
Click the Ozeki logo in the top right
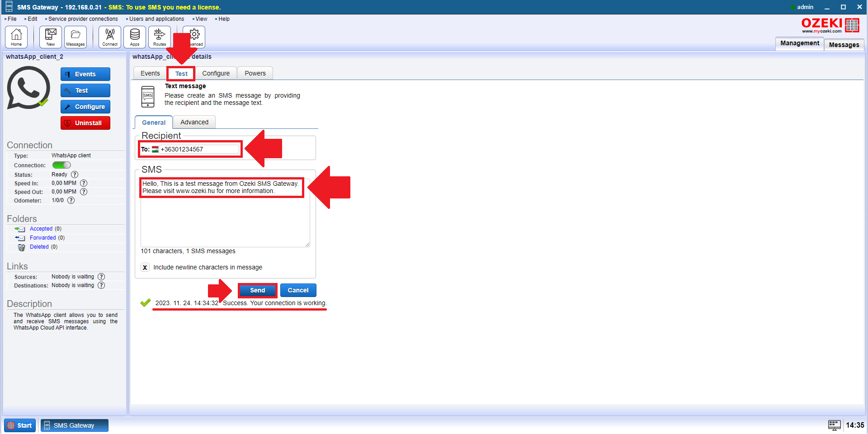click(830, 25)
